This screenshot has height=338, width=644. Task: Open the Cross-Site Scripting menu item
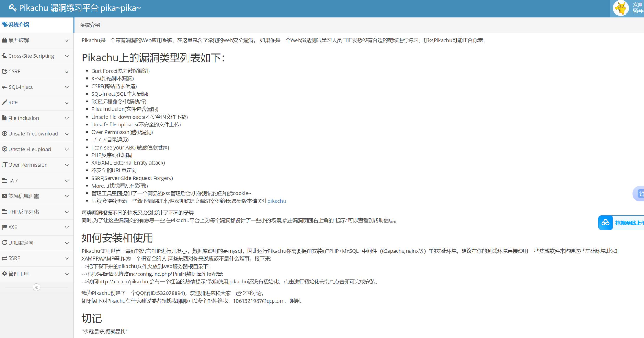point(37,56)
